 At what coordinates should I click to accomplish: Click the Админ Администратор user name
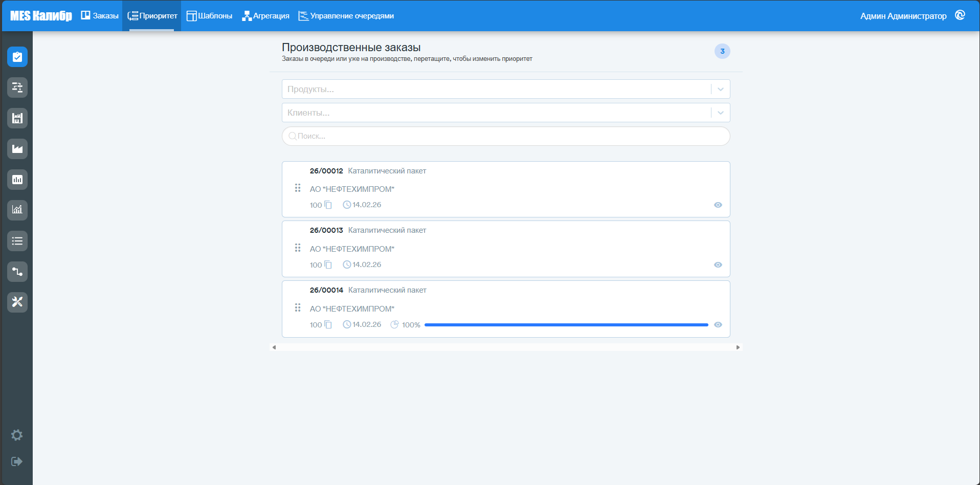903,16
